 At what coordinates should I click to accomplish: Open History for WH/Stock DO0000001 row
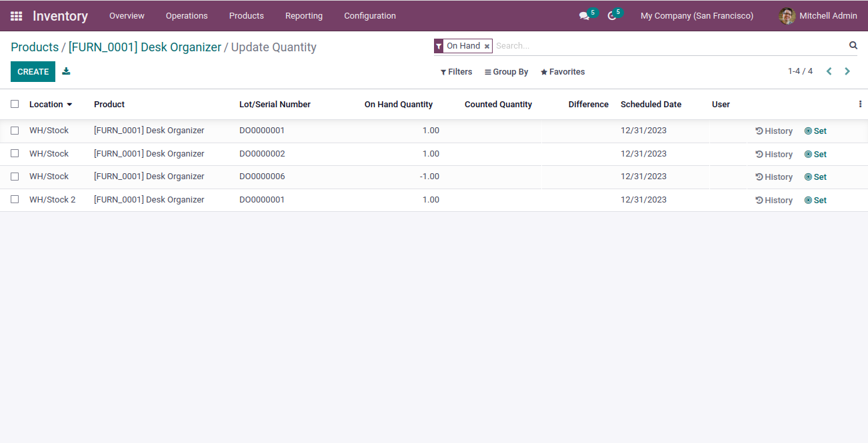774,131
